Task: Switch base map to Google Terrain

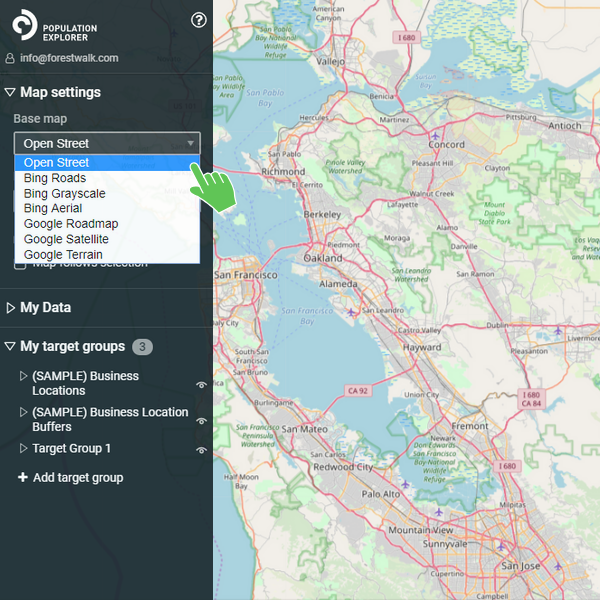Action: (x=107, y=254)
